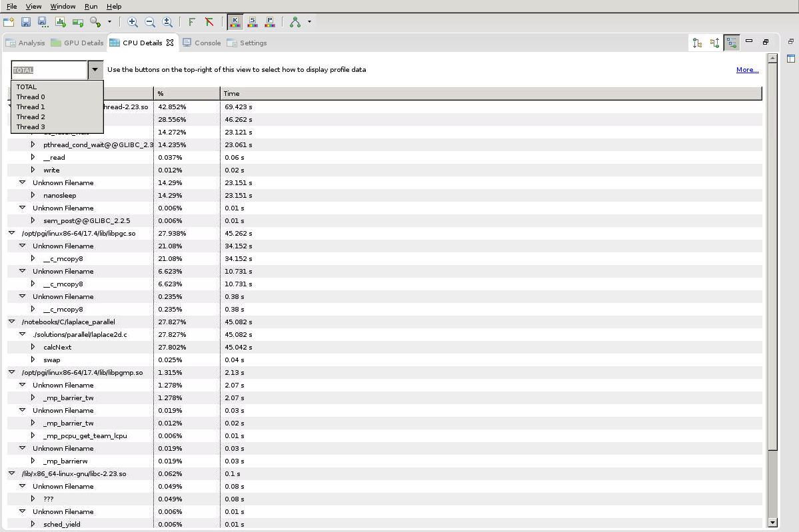This screenshot has height=532, width=799.
Task: Click the More... link
Action: click(x=747, y=70)
